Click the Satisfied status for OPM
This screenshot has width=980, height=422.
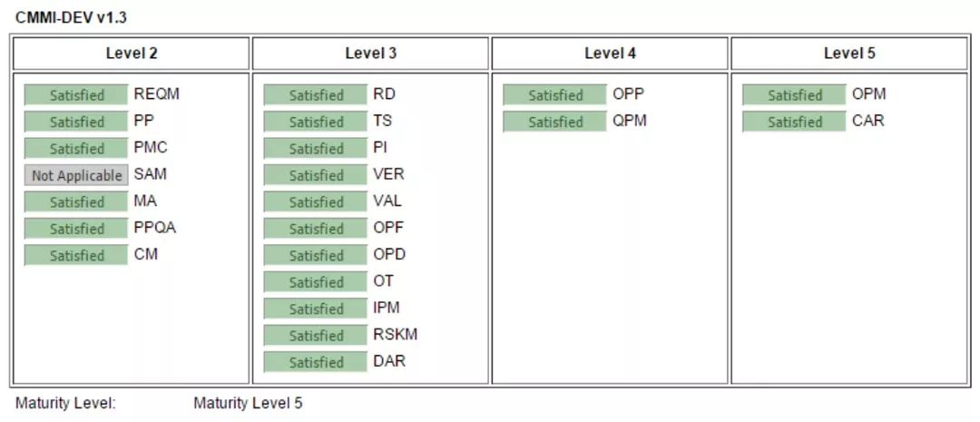(795, 95)
